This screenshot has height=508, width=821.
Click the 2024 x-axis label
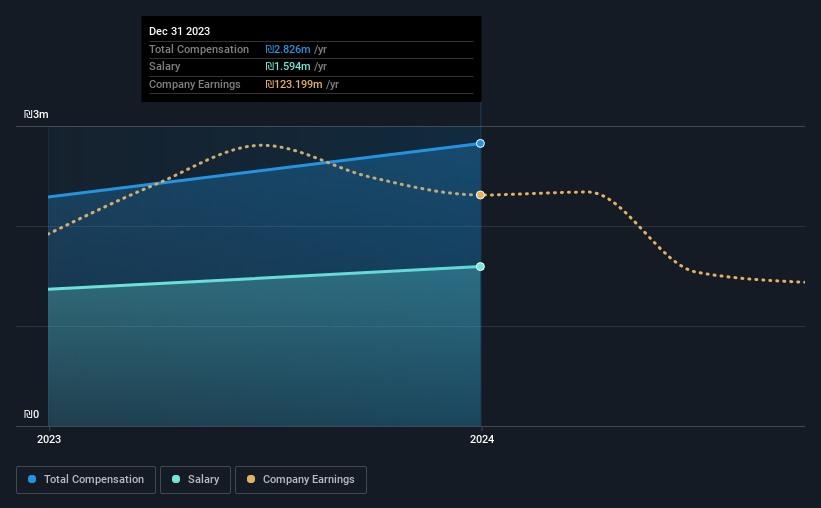click(x=482, y=439)
